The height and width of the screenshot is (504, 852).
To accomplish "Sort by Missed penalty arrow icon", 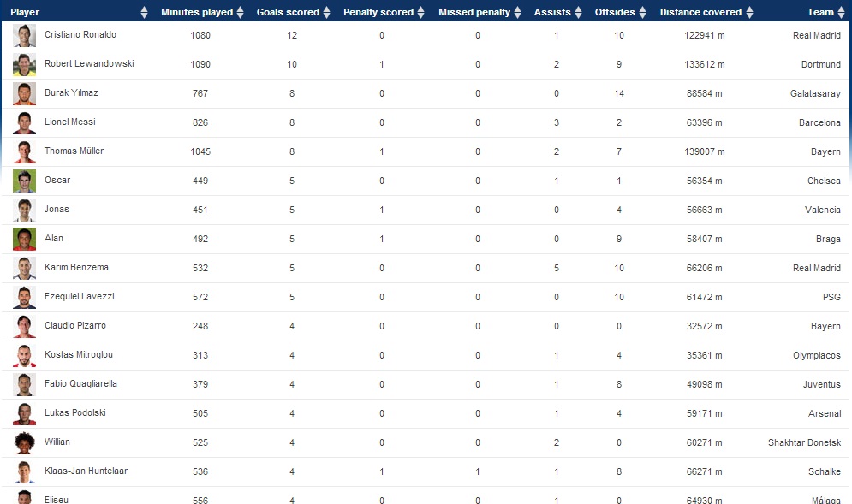I will pyautogui.click(x=517, y=12).
